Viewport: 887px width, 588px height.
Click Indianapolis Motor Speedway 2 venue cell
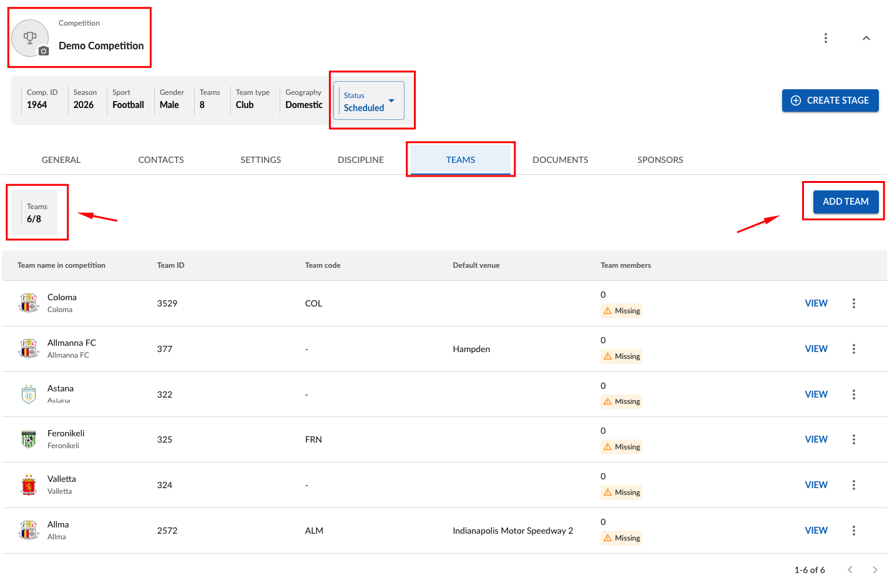coord(512,531)
